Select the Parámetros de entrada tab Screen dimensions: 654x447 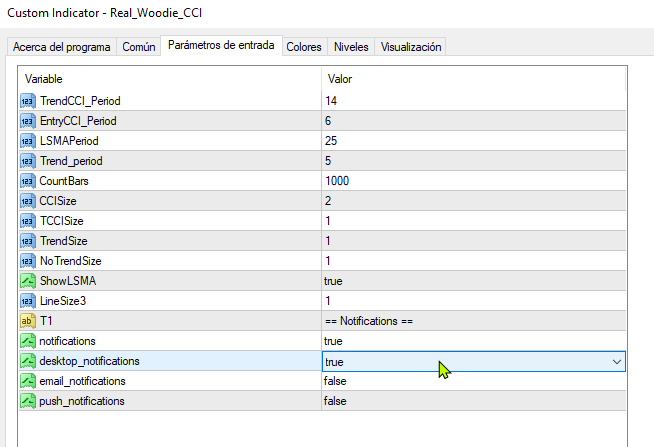(x=221, y=45)
